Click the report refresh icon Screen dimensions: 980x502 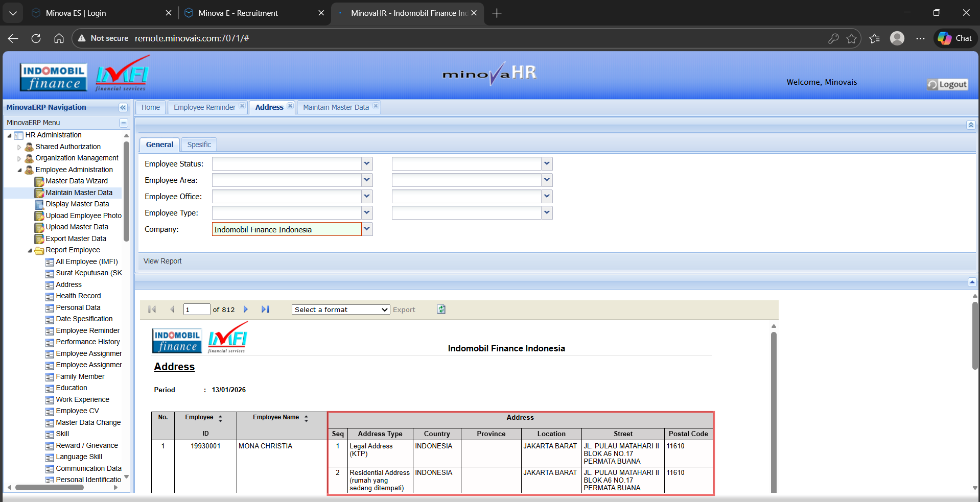441,309
